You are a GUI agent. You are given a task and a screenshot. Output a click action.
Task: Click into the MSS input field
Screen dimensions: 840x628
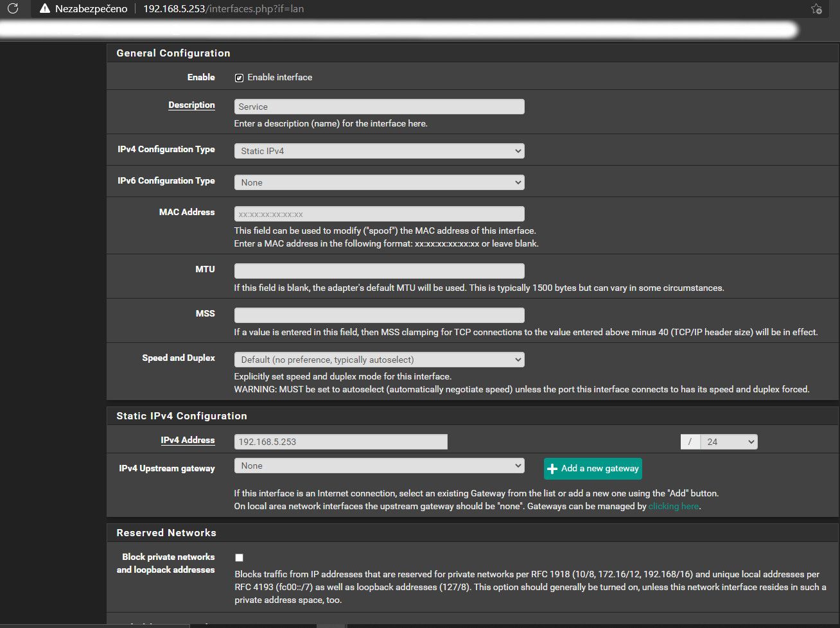(x=379, y=315)
